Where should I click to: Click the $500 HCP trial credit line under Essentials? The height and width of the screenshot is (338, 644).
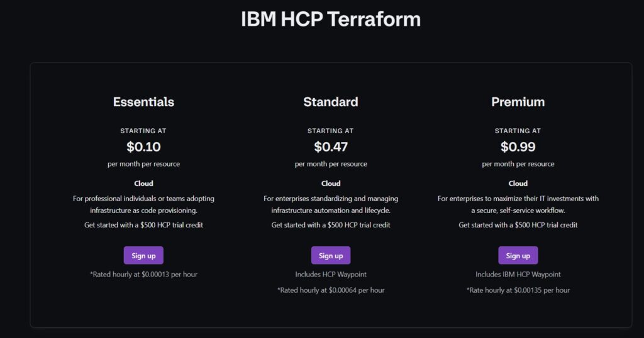(143, 225)
